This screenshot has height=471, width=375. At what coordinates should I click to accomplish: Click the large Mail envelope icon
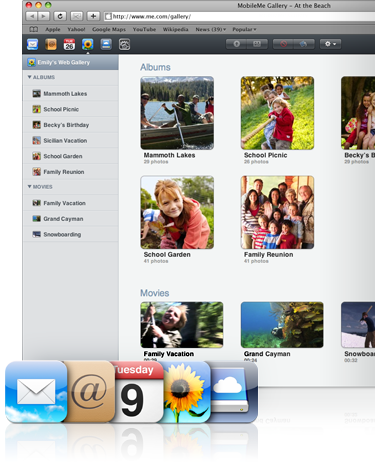coord(36,392)
